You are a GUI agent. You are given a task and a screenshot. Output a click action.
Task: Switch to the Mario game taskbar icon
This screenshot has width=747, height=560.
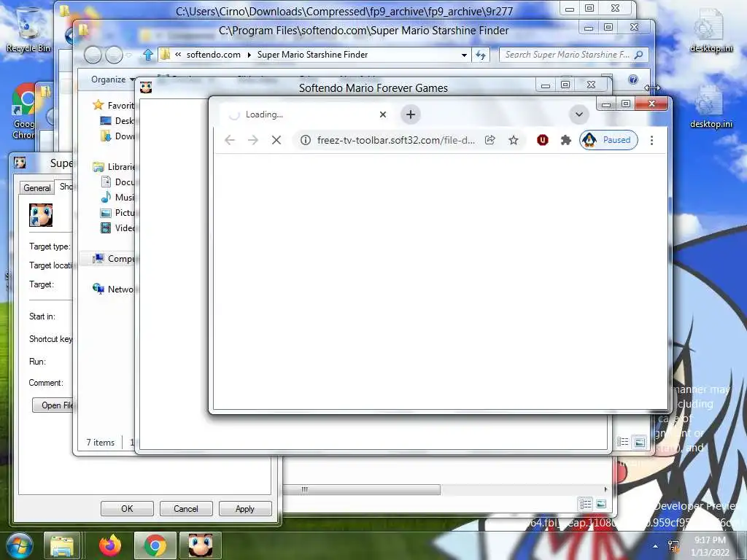tap(201, 545)
